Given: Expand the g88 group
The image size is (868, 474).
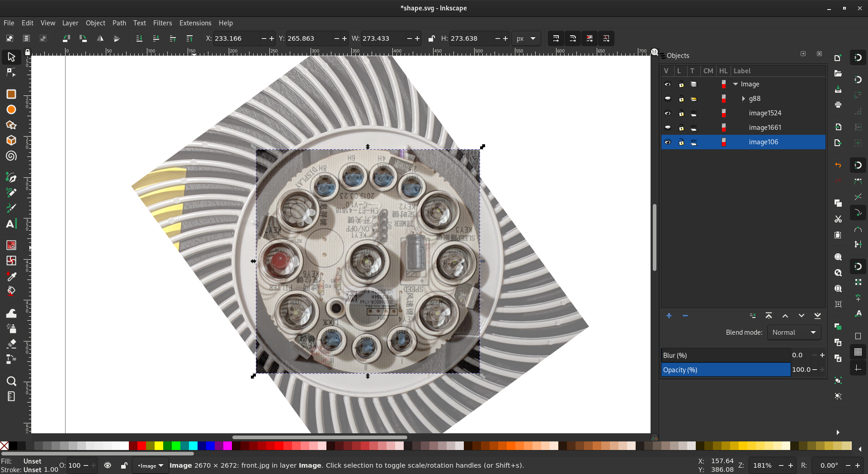Looking at the screenshot, I should pos(743,99).
